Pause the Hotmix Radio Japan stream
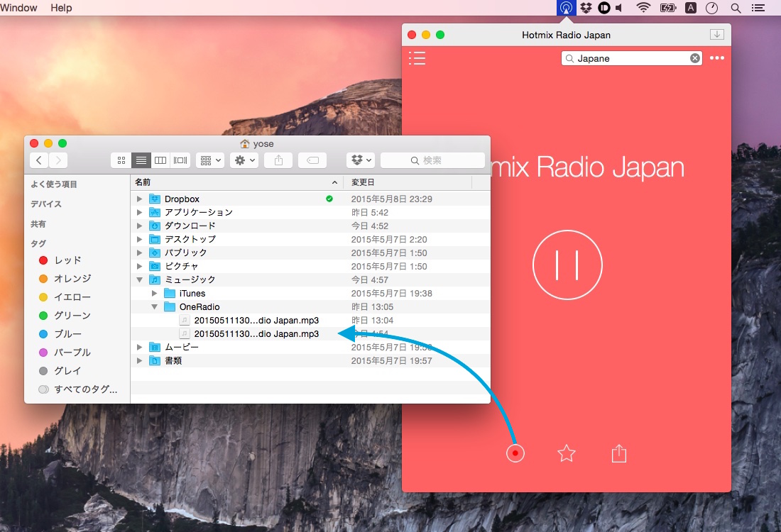Screen dimensions: 781x532 (567, 265)
